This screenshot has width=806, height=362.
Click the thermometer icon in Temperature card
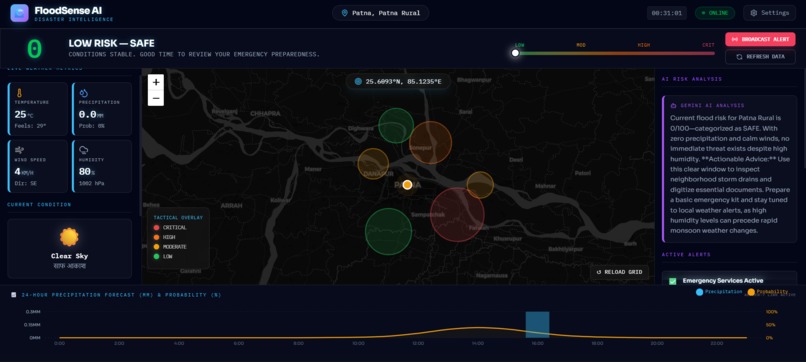19,93
